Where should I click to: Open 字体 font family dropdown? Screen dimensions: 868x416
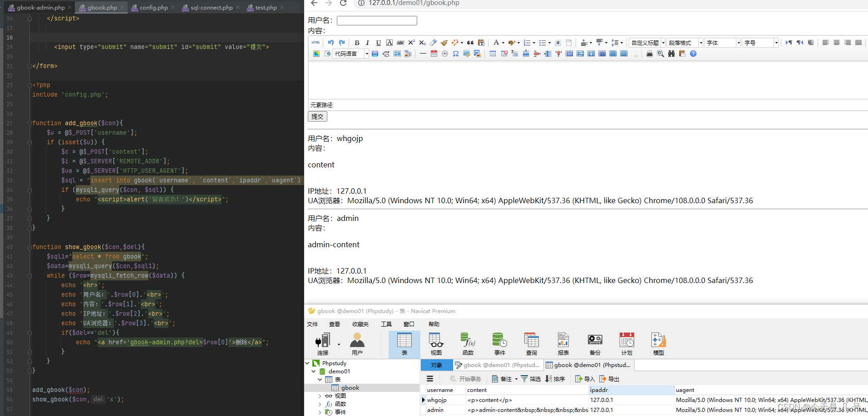click(723, 43)
